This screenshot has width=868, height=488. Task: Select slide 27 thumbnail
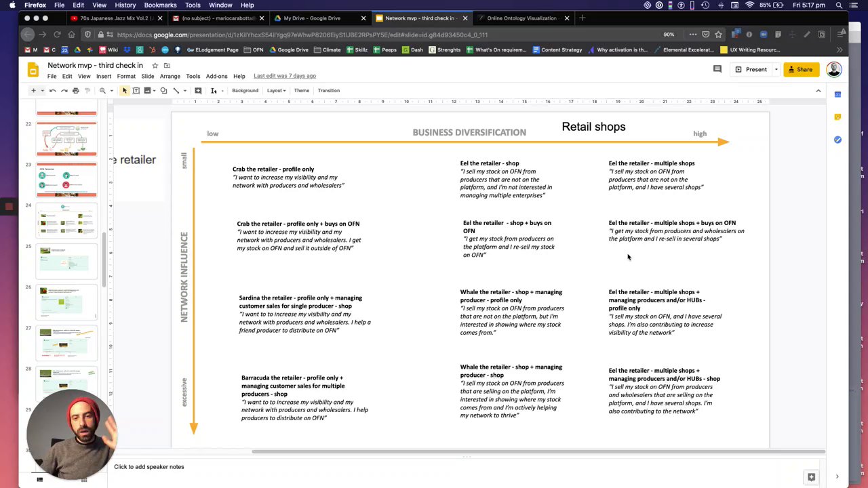pos(66,343)
